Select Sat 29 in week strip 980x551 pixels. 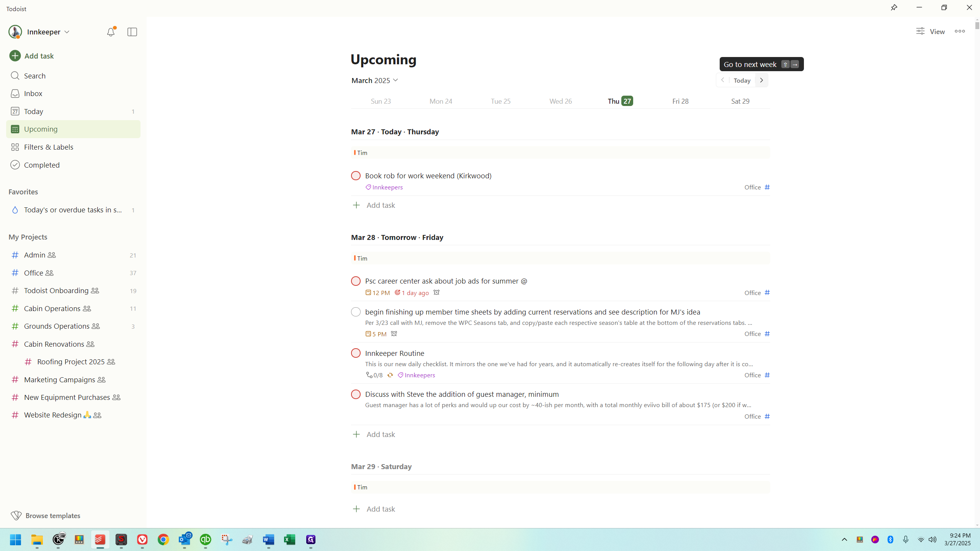(x=740, y=101)
